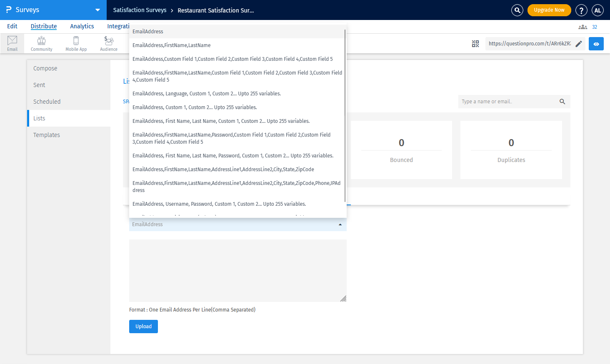Screen dimensions: 610x364
Task: Open the Mobile App distribution icon
Action: (x=76, y=43)
